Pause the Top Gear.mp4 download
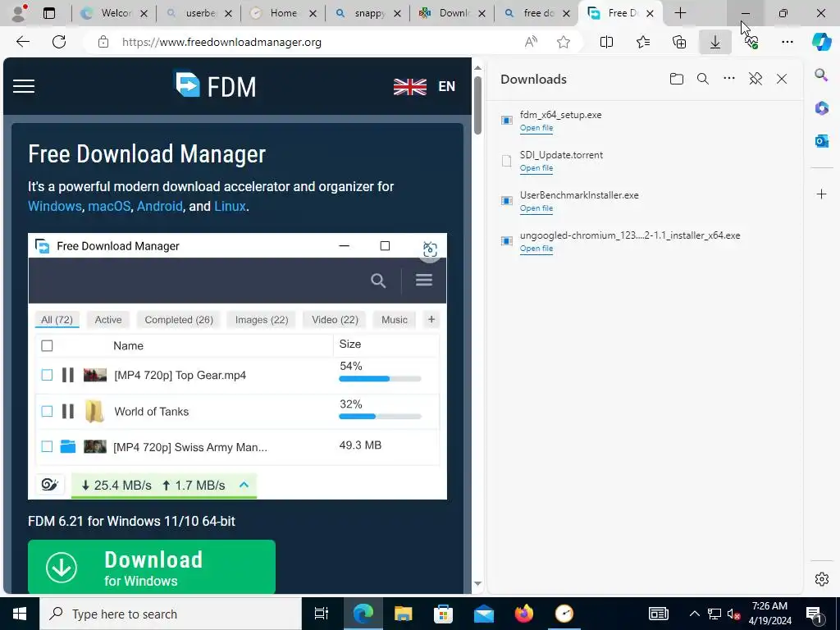Image resolution: width=840 pixels, height=630 pixels. (67, 375)
